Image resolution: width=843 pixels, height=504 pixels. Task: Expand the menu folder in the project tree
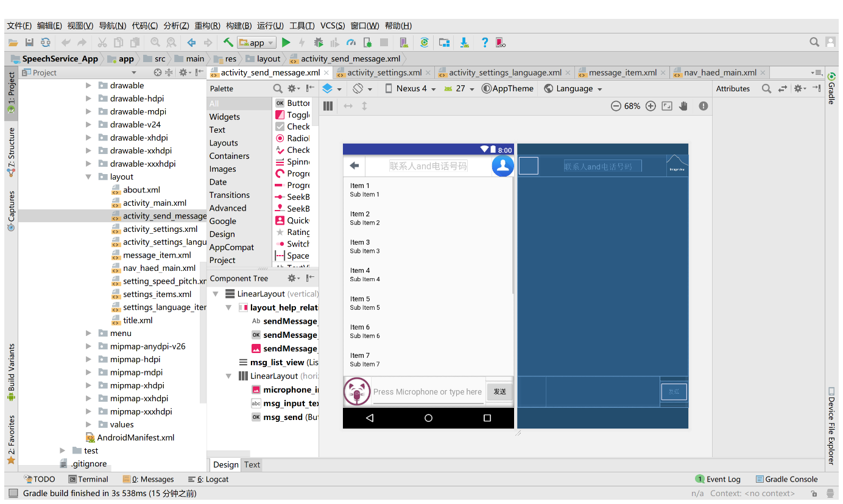coord(89,334)
